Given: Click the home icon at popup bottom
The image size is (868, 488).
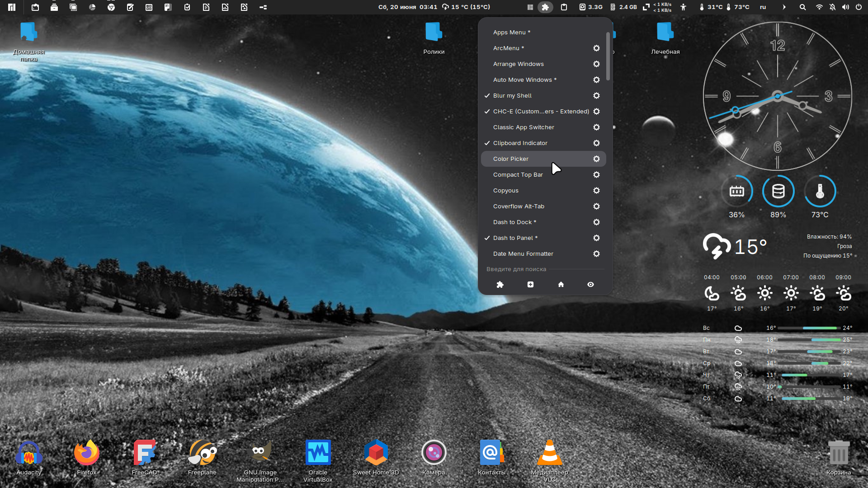Looking at the screenshot, I should click(x=561, y=285).
